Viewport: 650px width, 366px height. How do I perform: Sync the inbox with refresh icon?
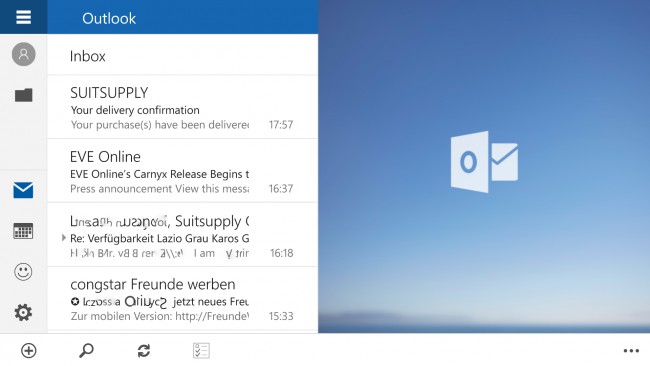(x=144, y=351)
